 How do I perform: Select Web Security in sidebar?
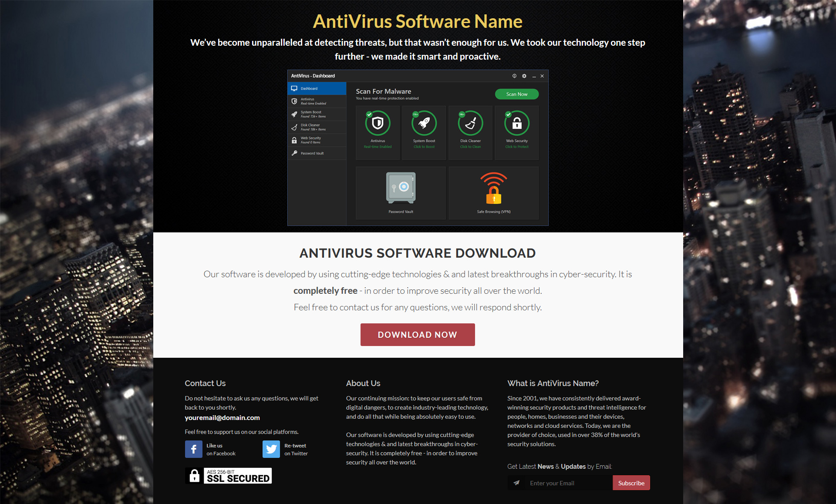click(x=317, y=140)
